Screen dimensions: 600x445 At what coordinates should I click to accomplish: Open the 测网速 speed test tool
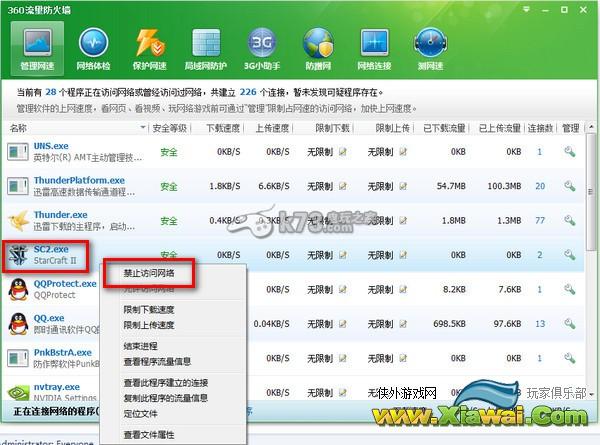pyautogui.click(x=430, y=48)
